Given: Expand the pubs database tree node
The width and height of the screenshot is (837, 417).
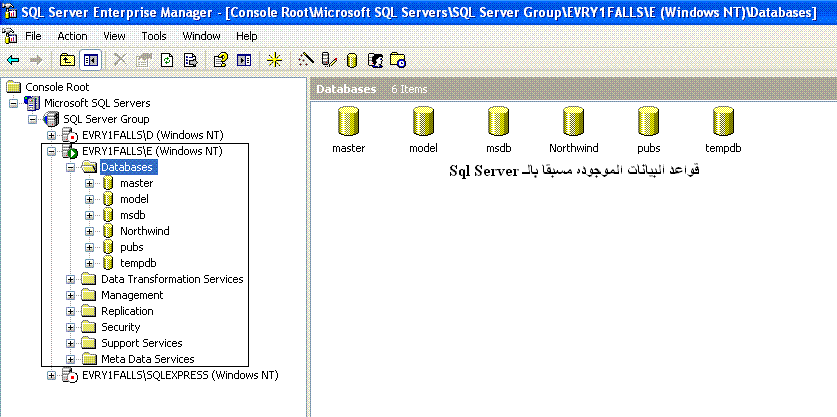Looking at the screenshot, I should point(89,247).
